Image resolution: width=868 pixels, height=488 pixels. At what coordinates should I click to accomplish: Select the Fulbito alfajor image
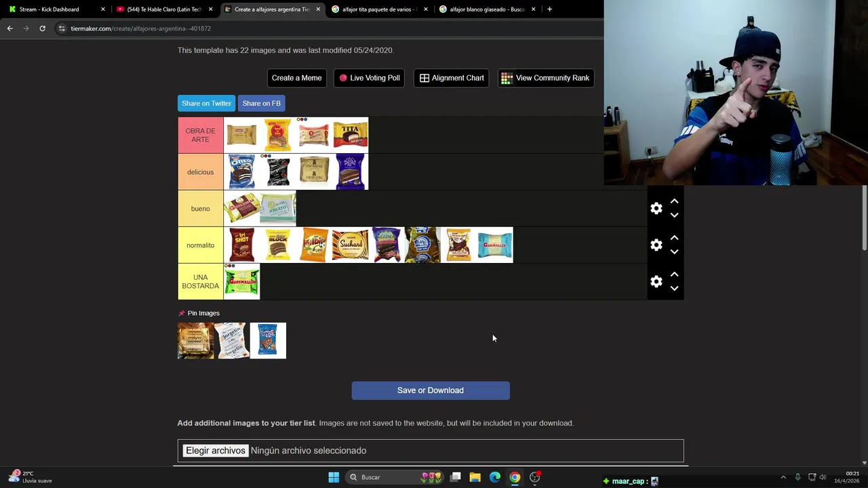point(314,245)
